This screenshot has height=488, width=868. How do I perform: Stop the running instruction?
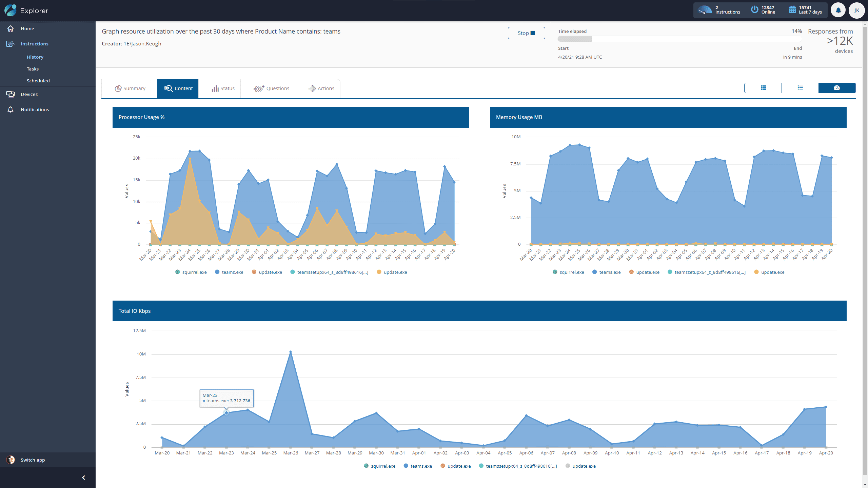[526, 33]
